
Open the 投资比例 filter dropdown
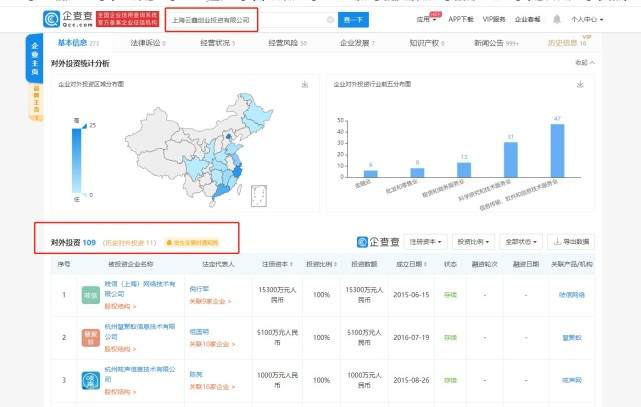[475, 241]
